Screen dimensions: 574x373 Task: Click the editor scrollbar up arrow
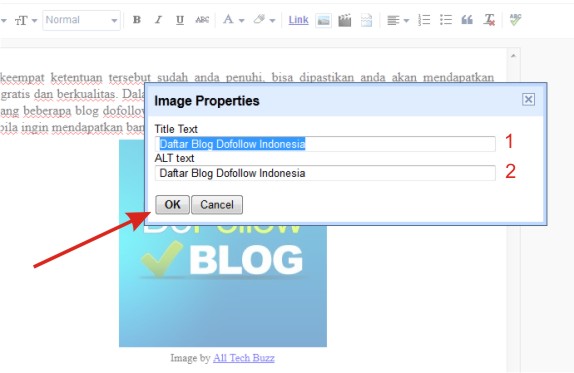coord(513,56)
